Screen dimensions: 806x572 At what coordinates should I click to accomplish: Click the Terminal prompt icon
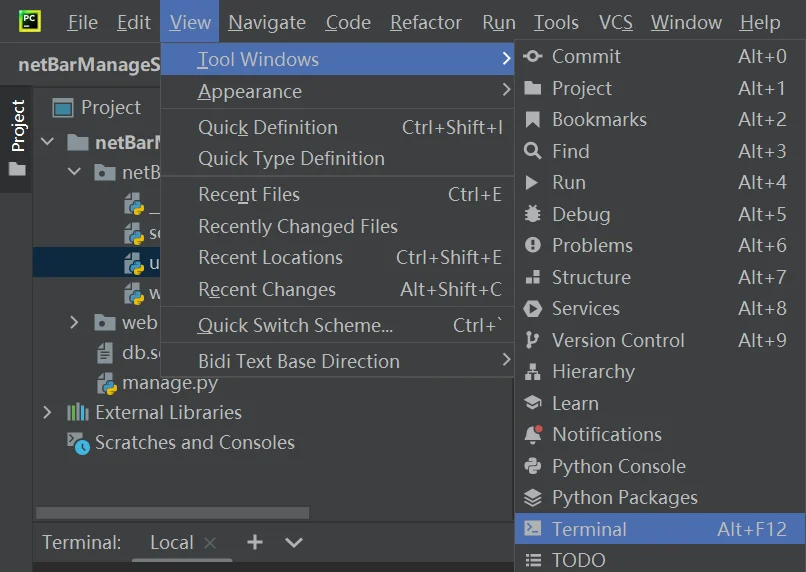pos(533,528)
